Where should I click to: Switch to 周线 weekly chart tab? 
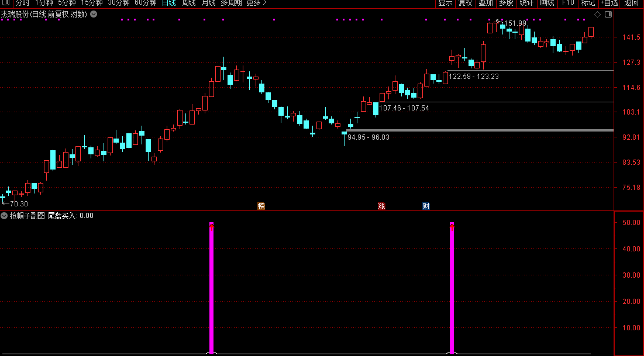click(x=189, y=3)
